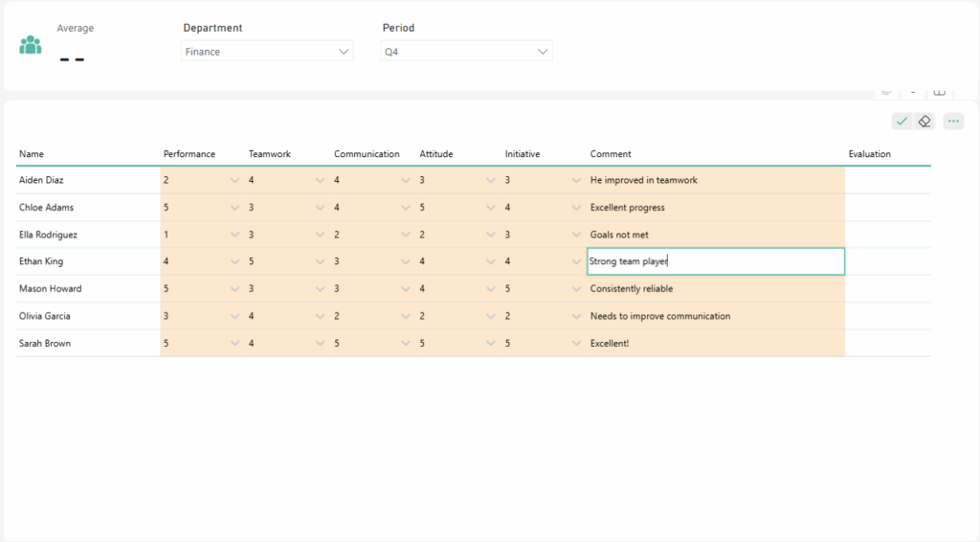The width and height of the screenshot is (980, 542).
Task: Open the Period dropdown showing Q4
Action: pos(466,52)
